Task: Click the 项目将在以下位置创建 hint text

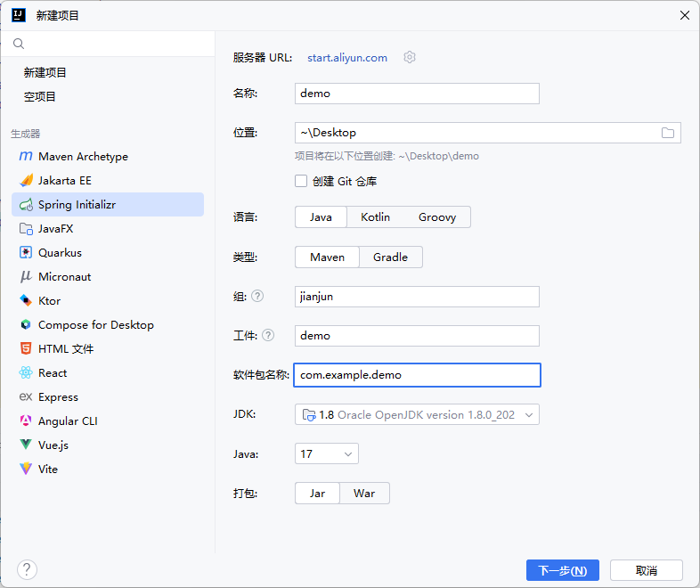Action: (x=387, y=156)
